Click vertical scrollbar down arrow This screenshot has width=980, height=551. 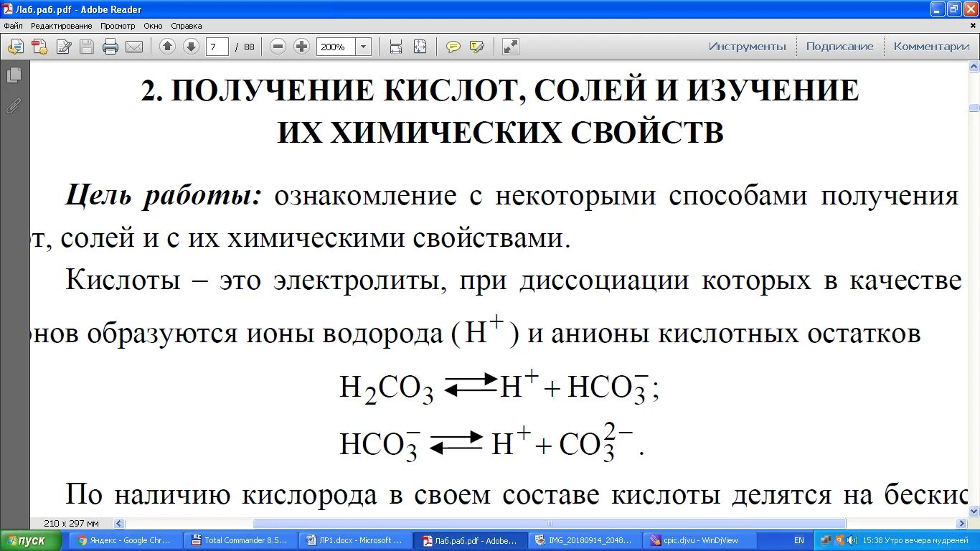(974, 512)
